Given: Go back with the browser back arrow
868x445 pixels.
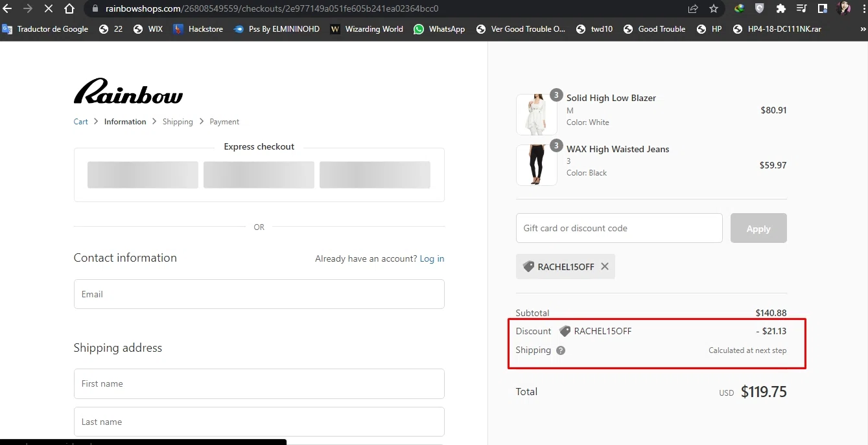Looking at the screenshot, I should point(8,9).
